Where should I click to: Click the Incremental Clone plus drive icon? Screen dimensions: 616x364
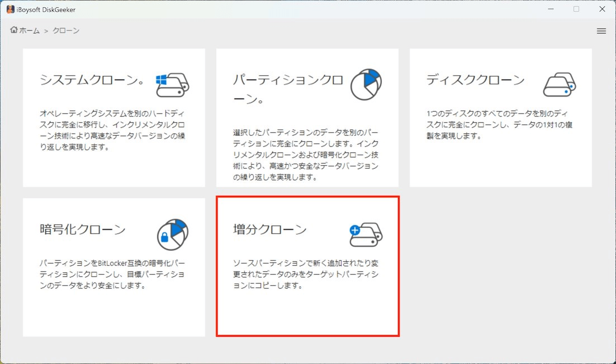pyautogui.click(x=366, y=234)
